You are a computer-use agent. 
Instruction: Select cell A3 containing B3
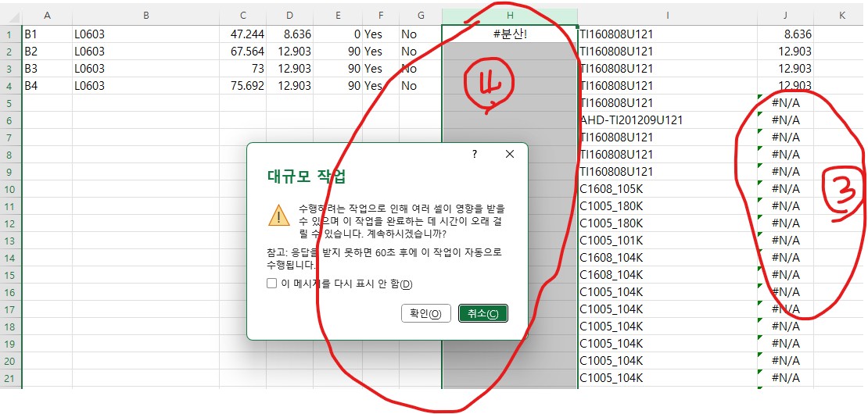pyautogui.click(x=47, y=69)
